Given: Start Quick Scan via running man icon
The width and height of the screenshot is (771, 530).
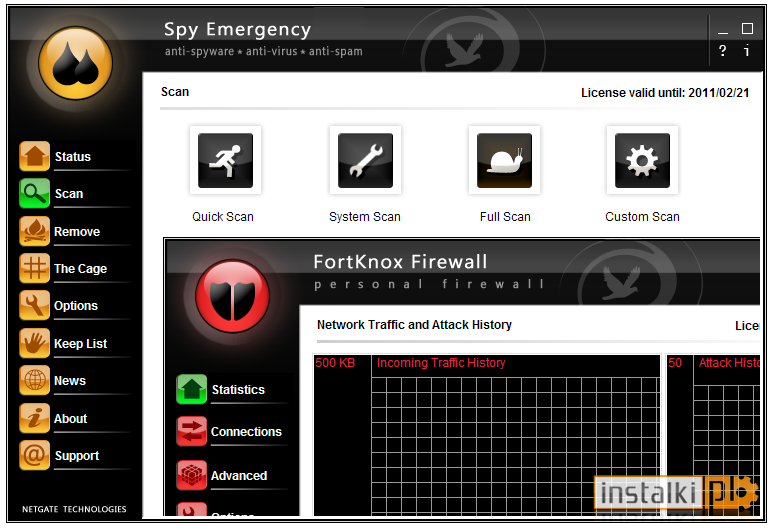Looking at the screenshot, I should [225, 160].
